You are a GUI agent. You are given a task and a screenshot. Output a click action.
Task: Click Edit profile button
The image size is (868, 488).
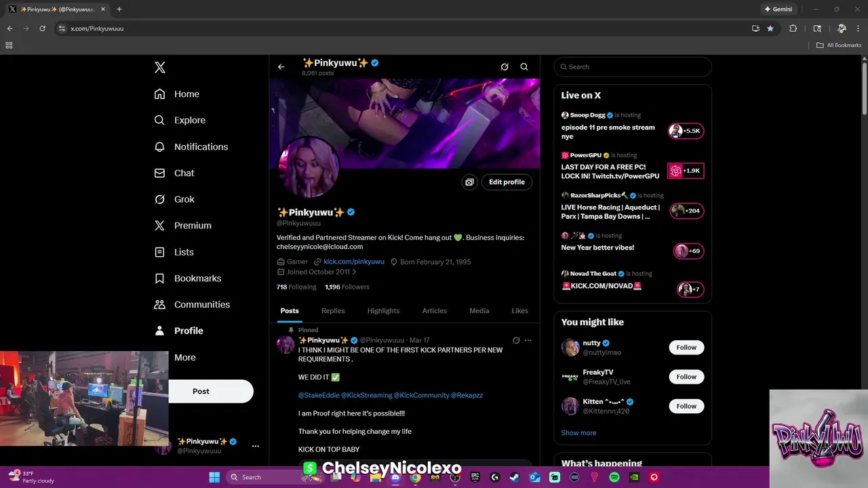507,182
